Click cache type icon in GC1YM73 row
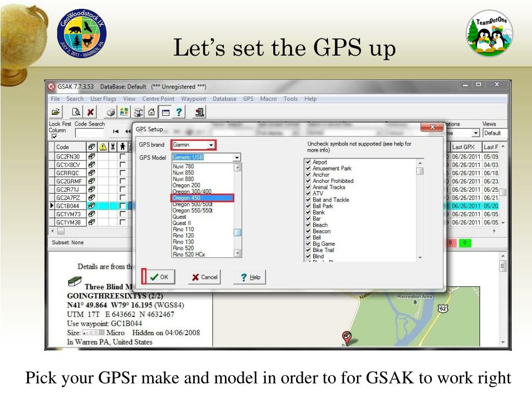The width and height of the screenshot is (532, 399). (x=91, y=214)
